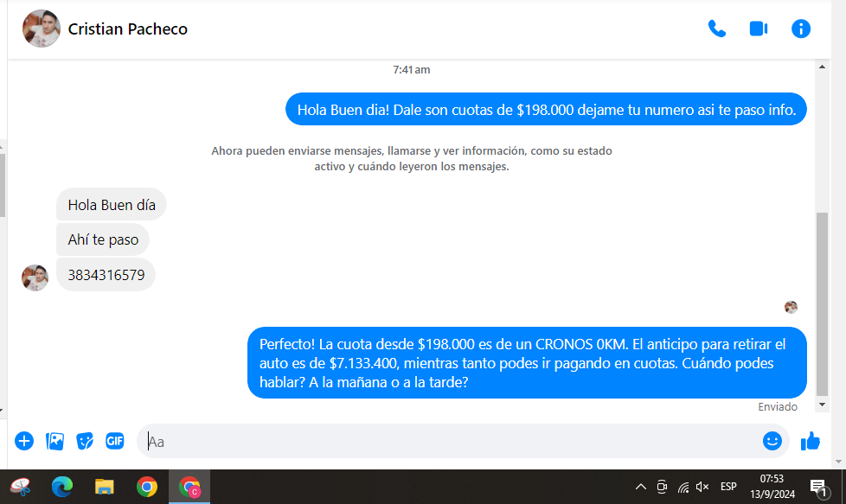Image resolution: width=846 pixels, height=504 pixels.
Task: Click the page scrollbar down arrow at right edge
Action: (x=838, y=462)
